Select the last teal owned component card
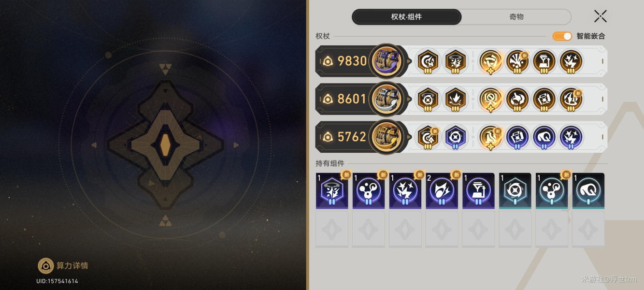The height and width of the screenshot is (290, 644). [588, 191]
